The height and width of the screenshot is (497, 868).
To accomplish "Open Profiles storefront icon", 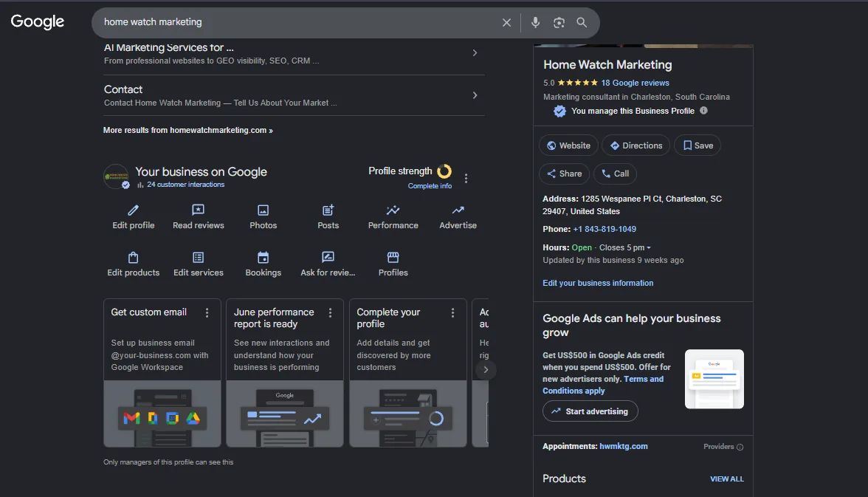I will click(393, 257).
